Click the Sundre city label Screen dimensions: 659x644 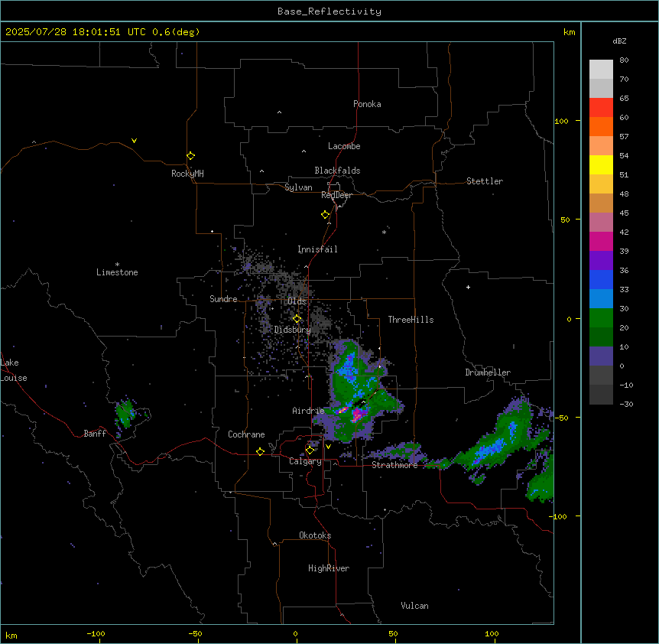(223, 299)
